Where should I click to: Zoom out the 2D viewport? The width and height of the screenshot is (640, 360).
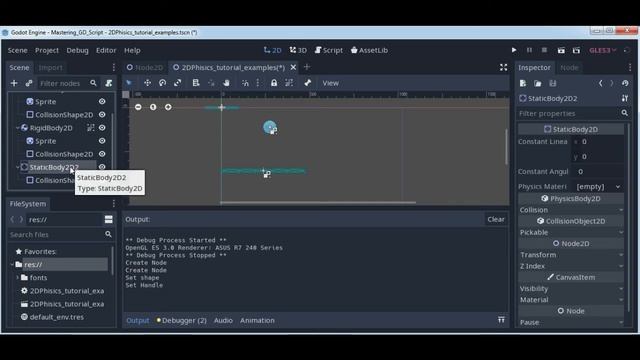click(138, 107)
